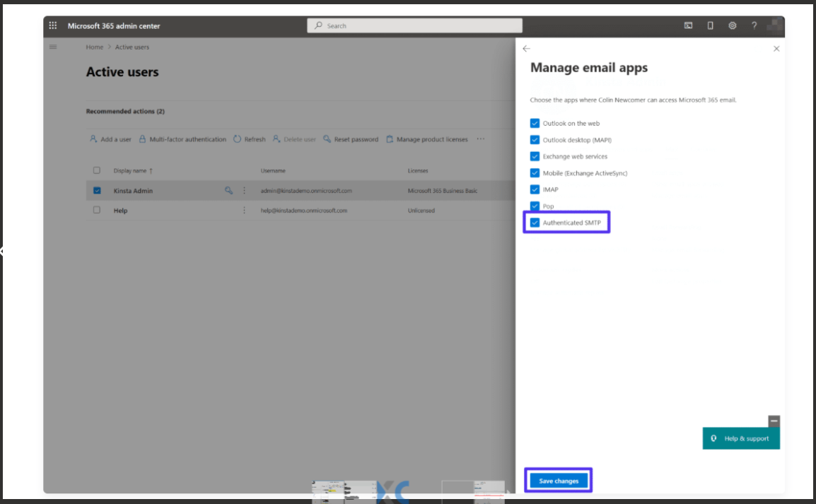Open the Help & support button

click(741, 438)
